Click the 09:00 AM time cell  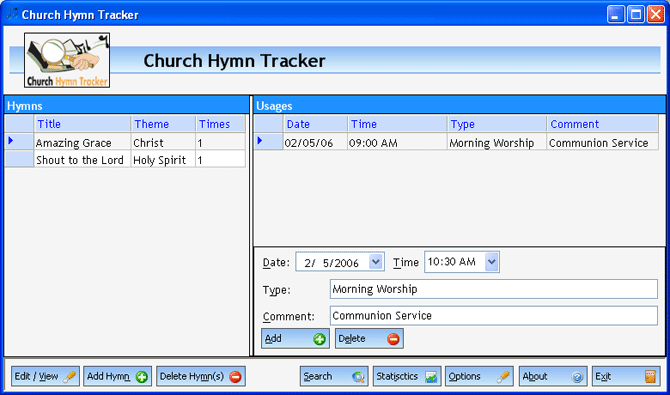[x=397, y=142]
